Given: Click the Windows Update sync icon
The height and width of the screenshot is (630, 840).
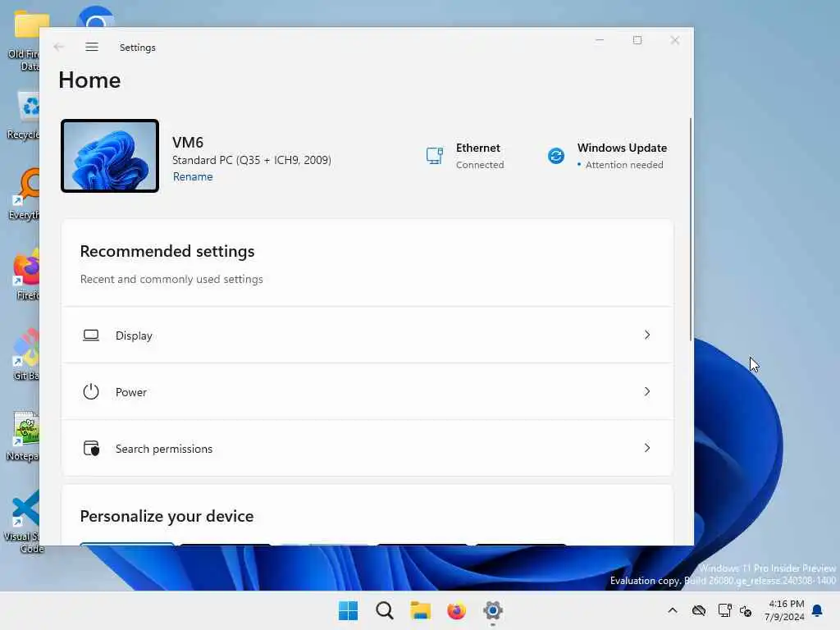Looking at the screenshot, I should 556,156.
